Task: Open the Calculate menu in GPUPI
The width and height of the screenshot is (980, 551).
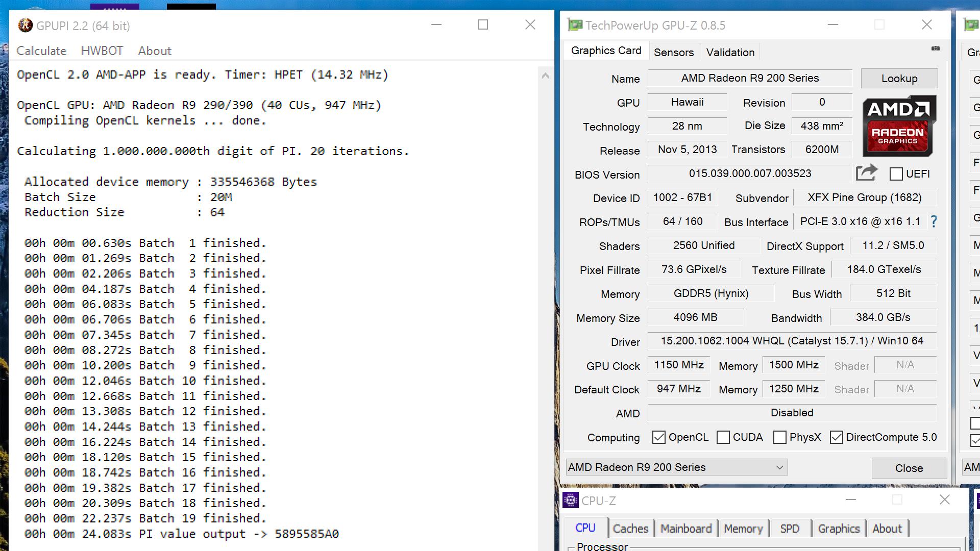Action: 42,51
